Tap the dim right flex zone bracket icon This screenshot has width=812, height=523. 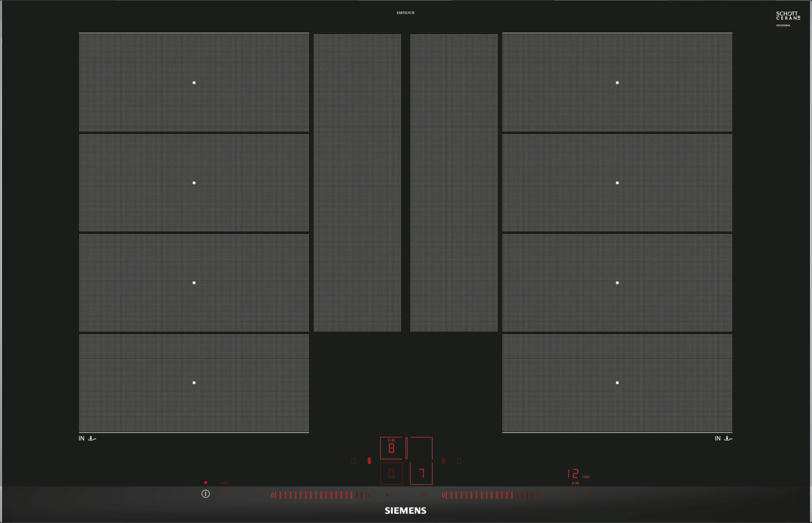click(459, 461)
